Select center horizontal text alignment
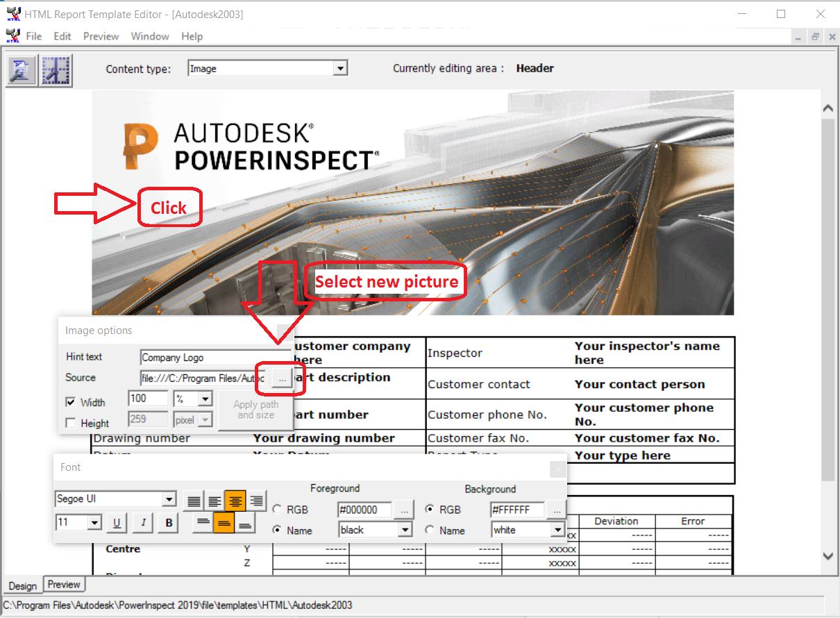Screen dimensions: 840x618 [x=235, y=500]
